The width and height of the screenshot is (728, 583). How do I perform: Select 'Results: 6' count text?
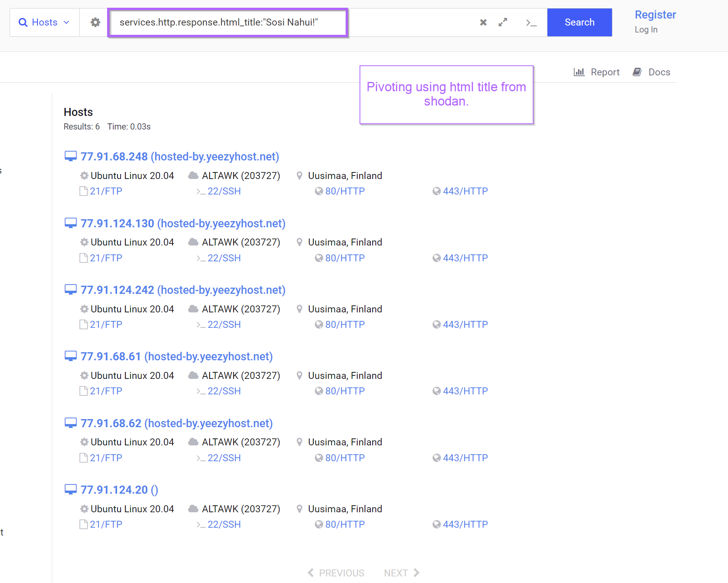pos(82,127)
